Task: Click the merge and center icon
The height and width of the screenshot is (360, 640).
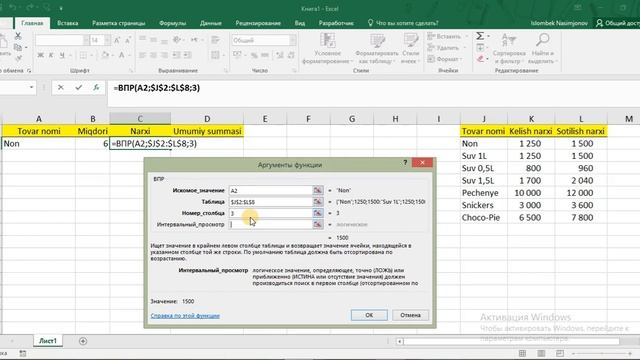Action: pos(215,55)
